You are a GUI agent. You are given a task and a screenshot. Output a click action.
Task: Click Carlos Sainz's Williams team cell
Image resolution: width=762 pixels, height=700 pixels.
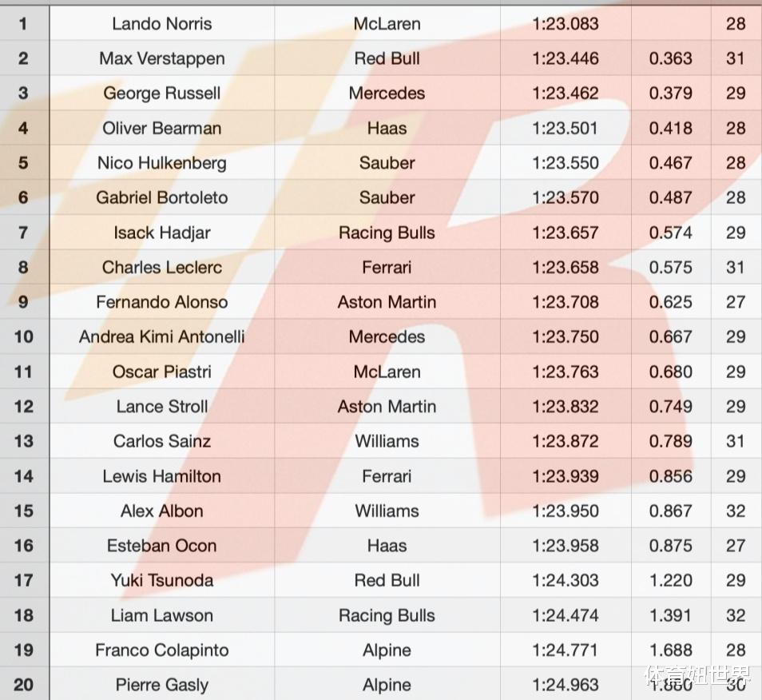click(387, 441)
